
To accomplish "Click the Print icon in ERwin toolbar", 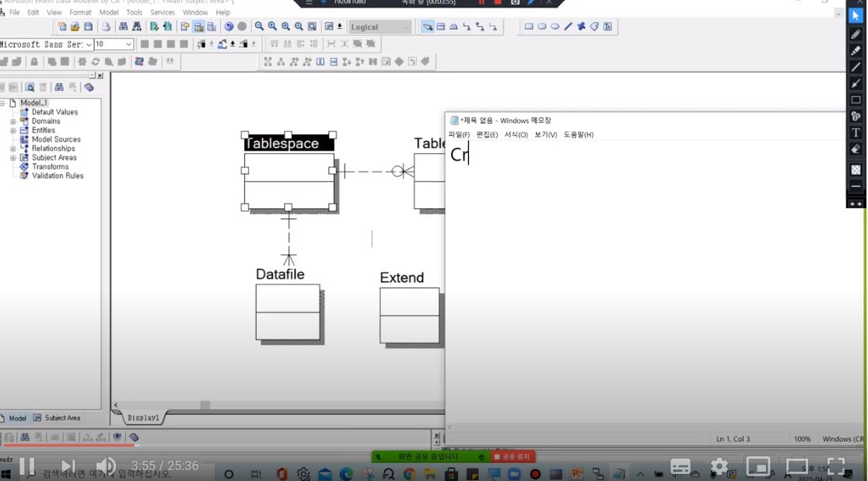I will [x=106, y=26].
